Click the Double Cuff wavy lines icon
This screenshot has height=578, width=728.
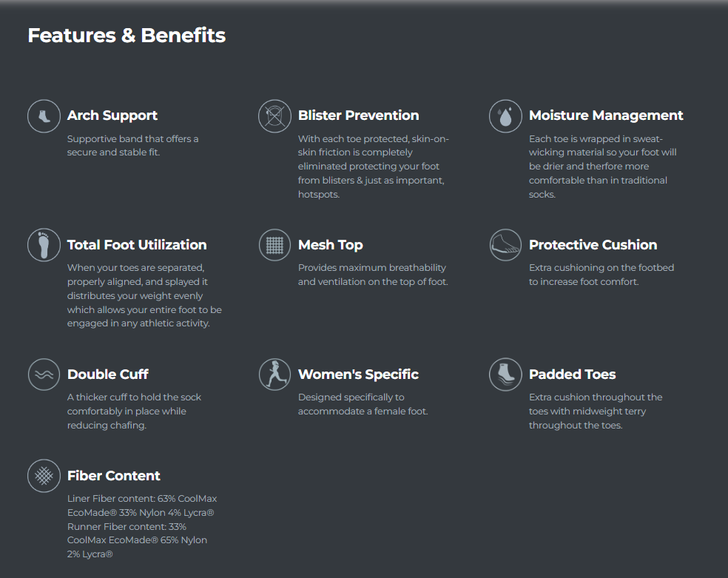[x=44, y=374]
